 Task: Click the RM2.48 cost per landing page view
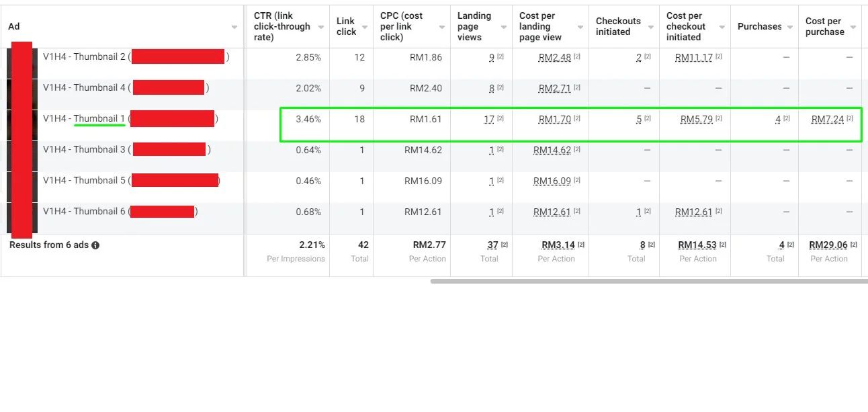point(555,57)
